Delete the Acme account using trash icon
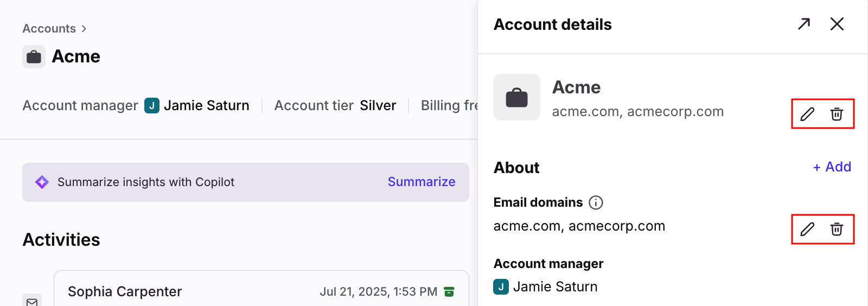Screen dimensions: 868x306 tap(837, 114)
